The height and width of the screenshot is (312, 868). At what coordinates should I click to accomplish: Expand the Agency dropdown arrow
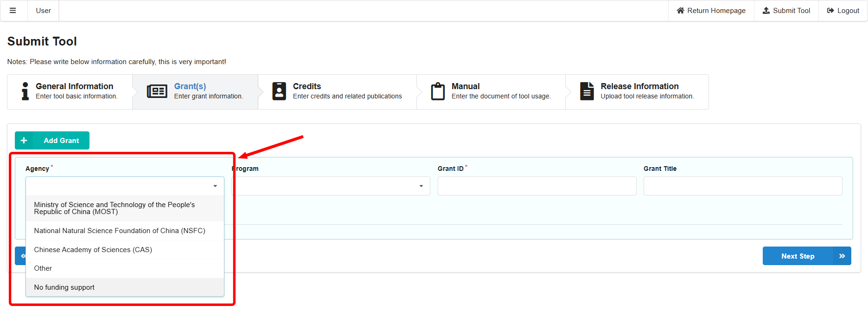pyautogui.click(x=215, y=186)
